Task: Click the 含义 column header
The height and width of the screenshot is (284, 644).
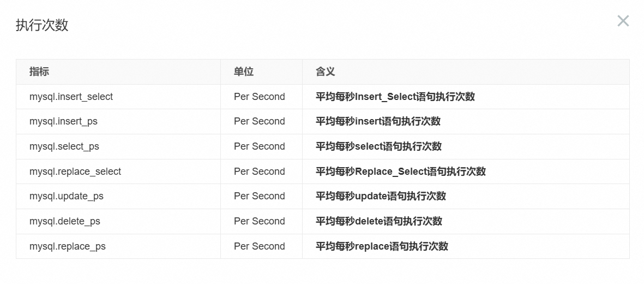Action: 326,72
